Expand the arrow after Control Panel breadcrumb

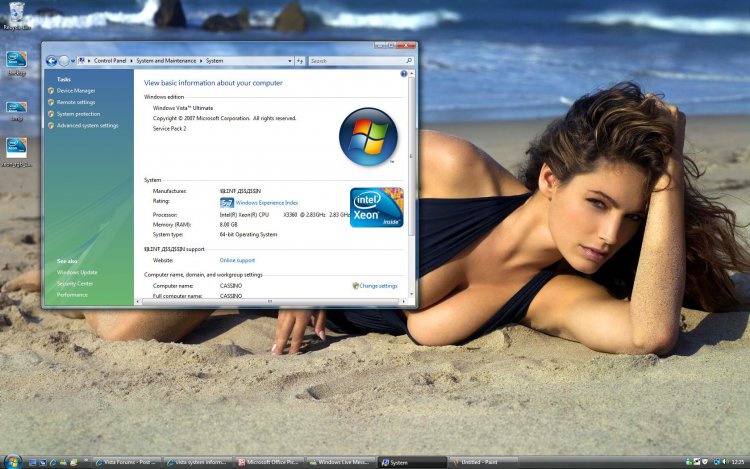[132, 61]
